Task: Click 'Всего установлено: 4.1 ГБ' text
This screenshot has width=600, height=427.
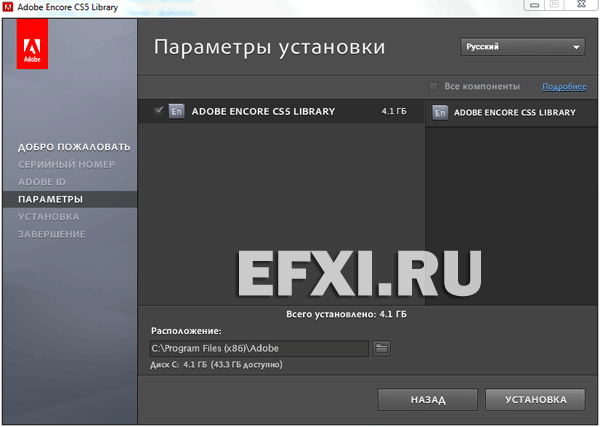Action: [346, 315]
